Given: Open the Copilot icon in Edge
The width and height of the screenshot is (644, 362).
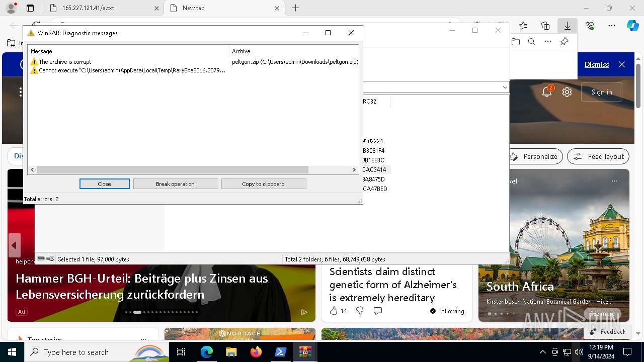Looking at the screenshot, I should pyautogui.click(x=632, y=26).
